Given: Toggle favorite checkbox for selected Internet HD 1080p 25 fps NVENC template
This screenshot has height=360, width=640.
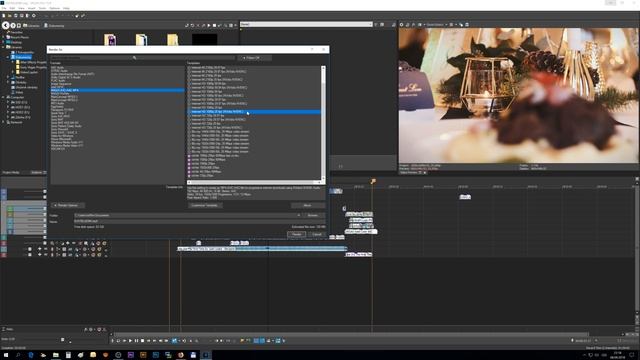Looking at the screenshot, I should click(189, 111).
